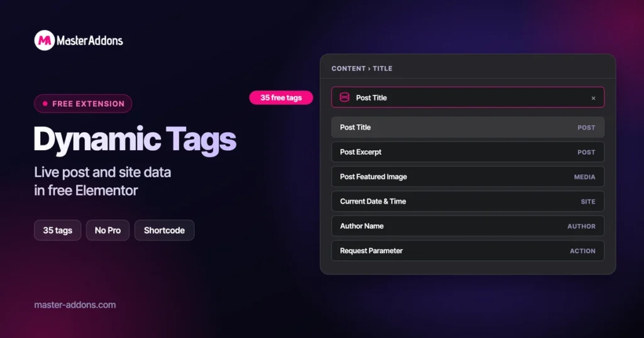Select the Post Excerpt tag option
Image resolution: width=644 pixels, height=338 pixels.
pyautogui.click(x=468, y=152)
